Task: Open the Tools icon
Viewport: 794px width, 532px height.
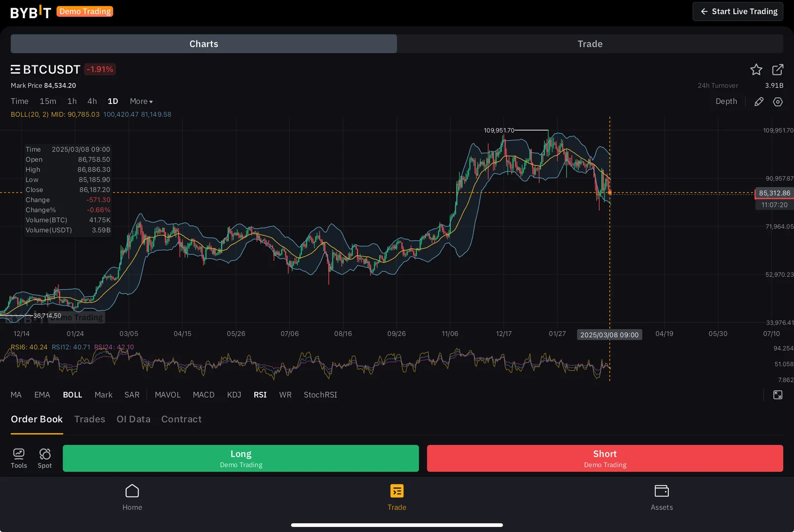Action: click(19, 458)
